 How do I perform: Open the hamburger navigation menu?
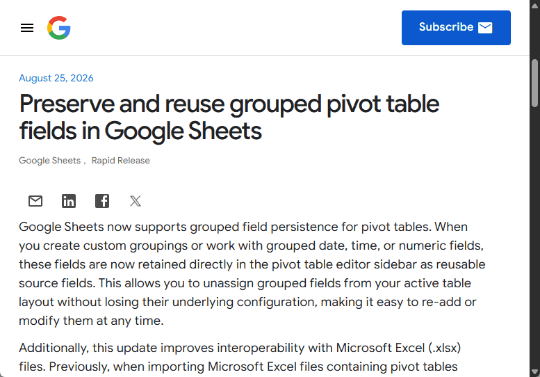point(27,28)
